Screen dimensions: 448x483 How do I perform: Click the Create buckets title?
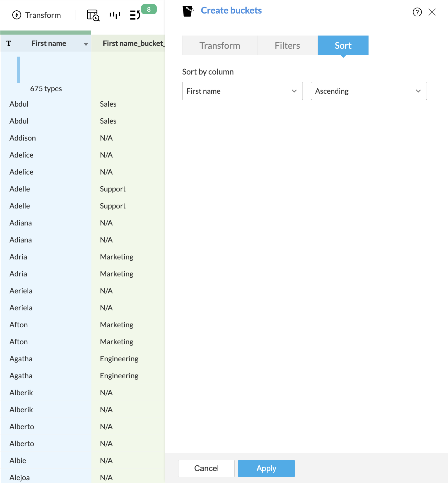click(231, 10)
